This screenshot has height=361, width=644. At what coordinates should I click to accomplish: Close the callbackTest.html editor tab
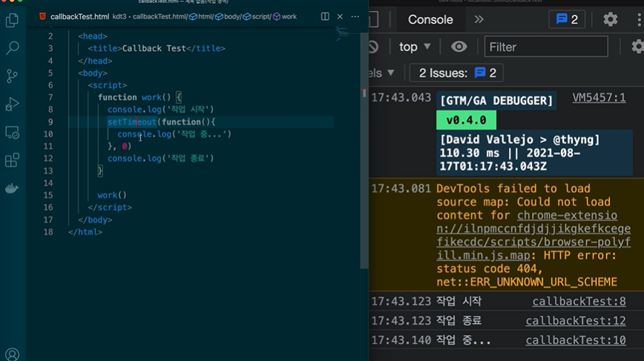[340, 16]
